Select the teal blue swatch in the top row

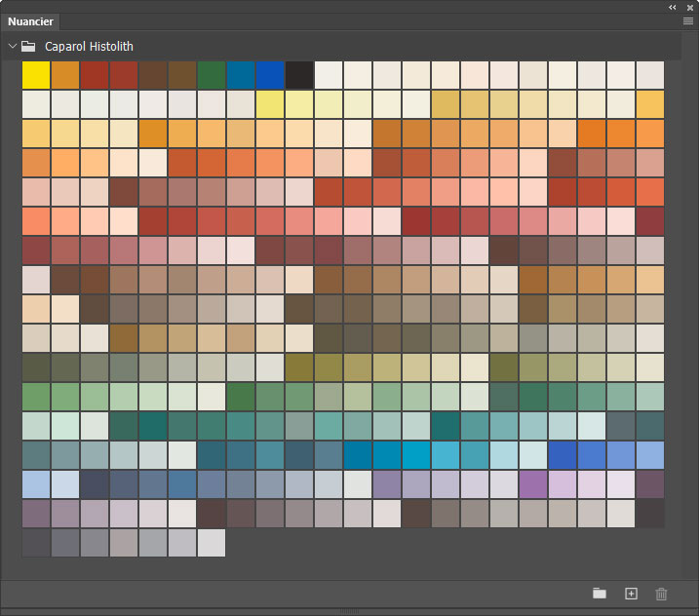[x=241, y=75]
